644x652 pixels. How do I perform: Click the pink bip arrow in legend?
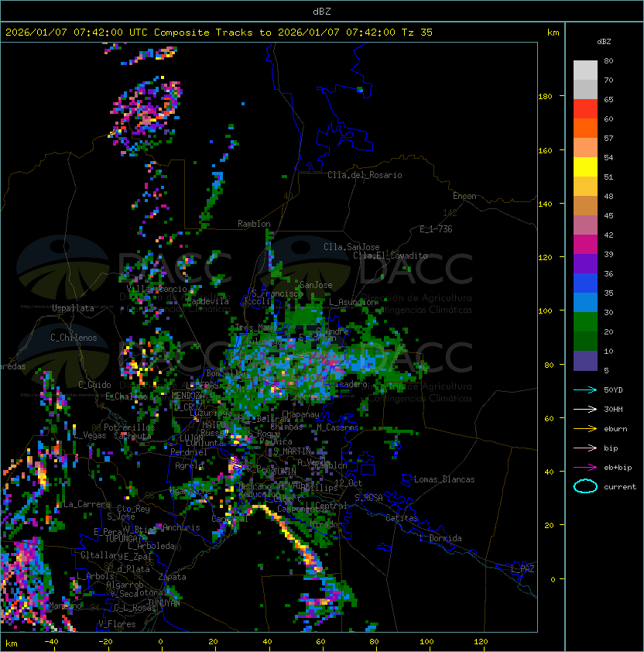pos(585,448)
